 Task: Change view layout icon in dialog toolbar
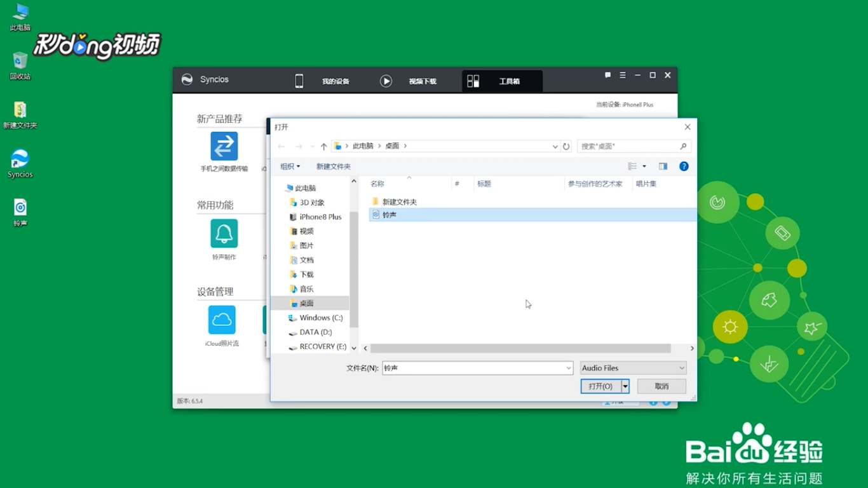[632, 166]
